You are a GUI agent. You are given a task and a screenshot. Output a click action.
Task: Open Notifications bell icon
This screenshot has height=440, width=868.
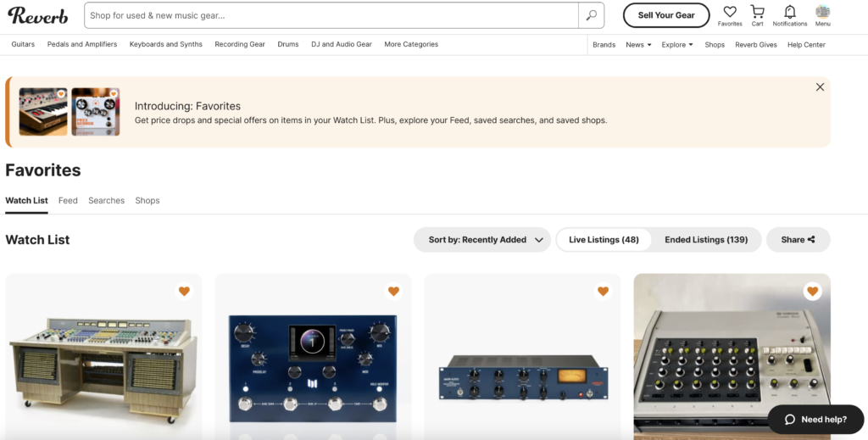[x=790, y=13]
